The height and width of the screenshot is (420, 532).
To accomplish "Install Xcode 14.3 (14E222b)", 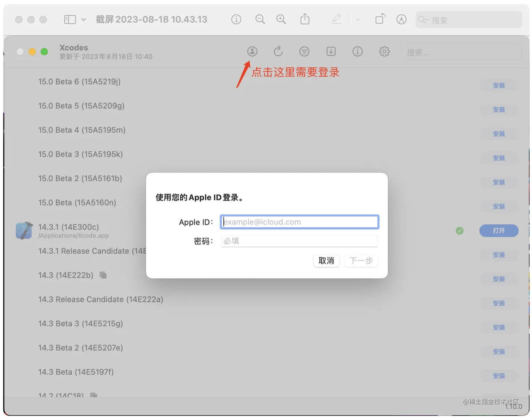I will pos(499,279).
